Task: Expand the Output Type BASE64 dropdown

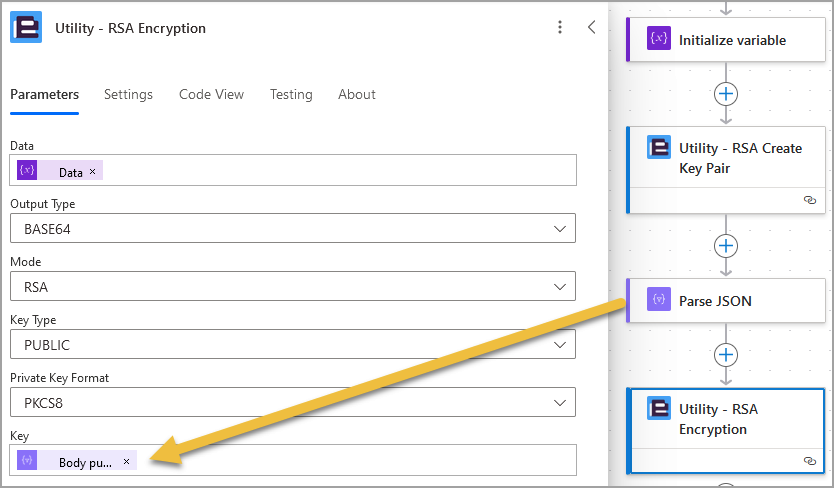Action: (293, 228)
